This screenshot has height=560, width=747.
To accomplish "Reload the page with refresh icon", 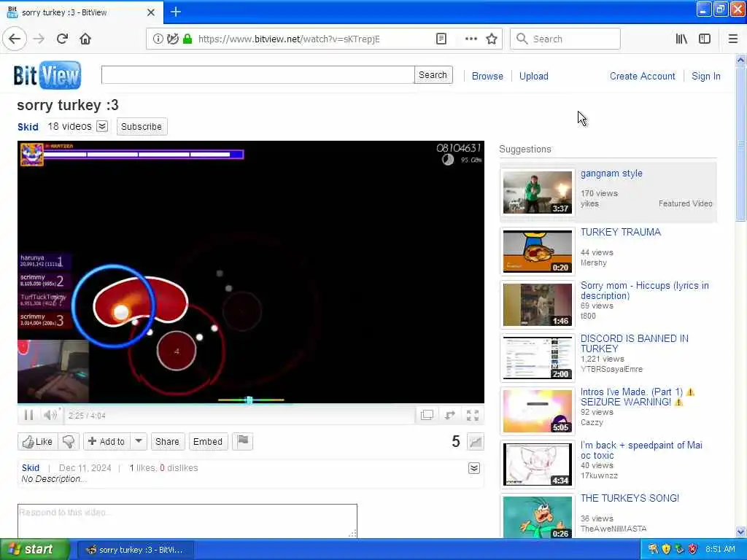I will [62, 39].
